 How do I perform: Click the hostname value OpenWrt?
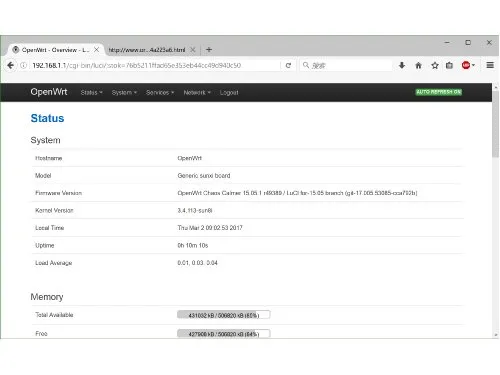click(189, 158)
